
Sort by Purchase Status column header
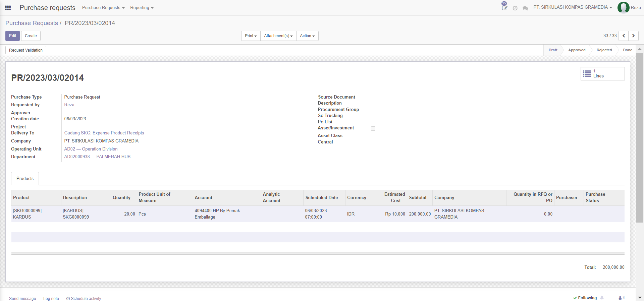coord(604,198)
